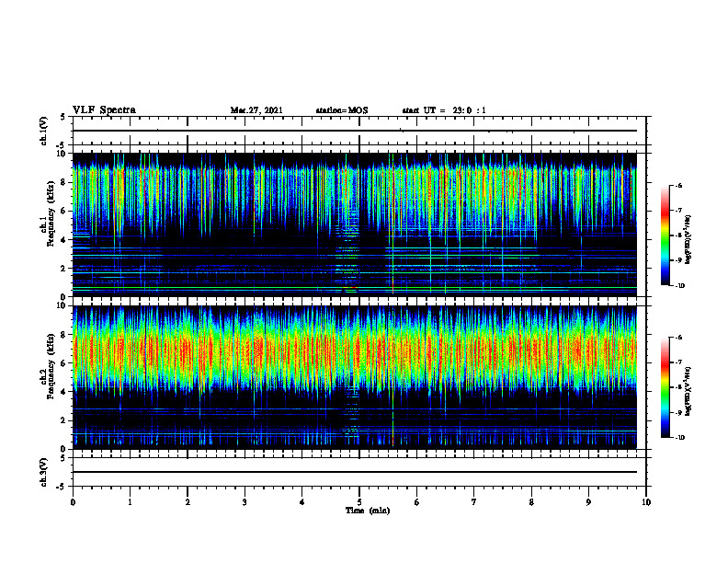Viewport: 728px width, 563px height.
Task: Click the "ch.3(V)" waveform axis label
Action: (44, 472)
